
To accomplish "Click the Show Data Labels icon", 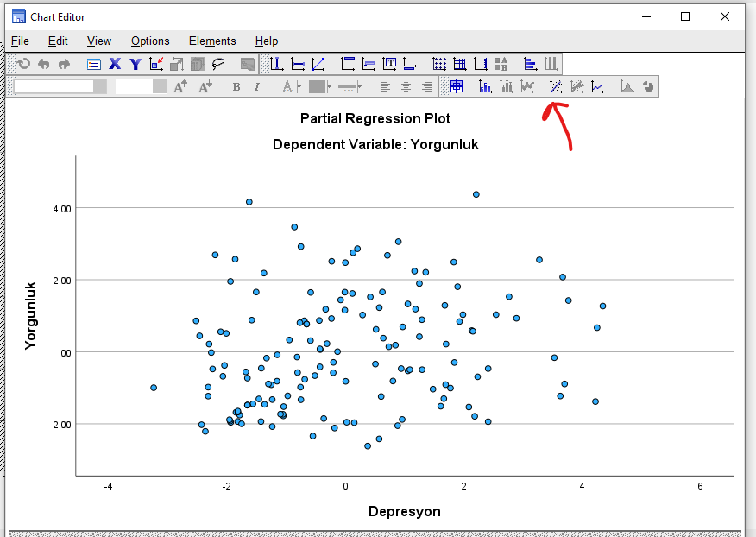I will tap(485, 86).
